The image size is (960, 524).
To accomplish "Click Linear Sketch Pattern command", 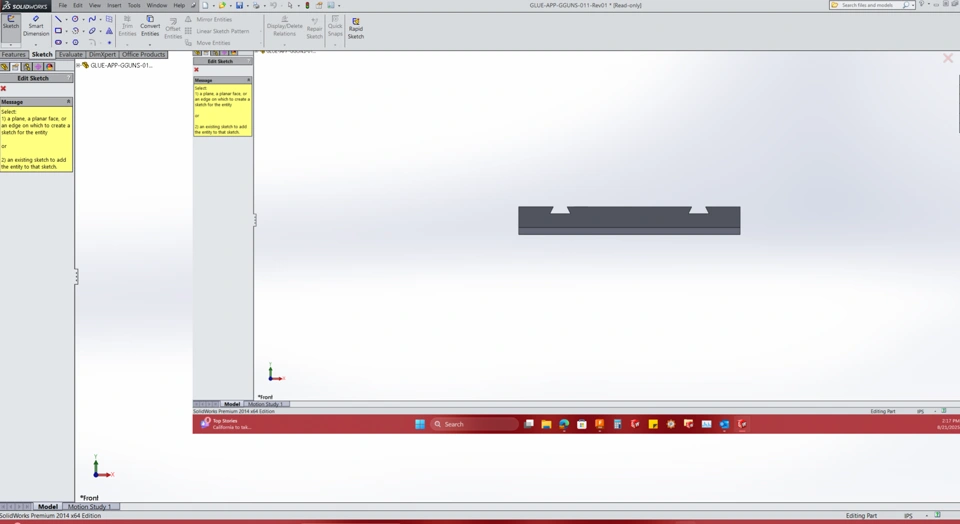I will coord(217,31).
